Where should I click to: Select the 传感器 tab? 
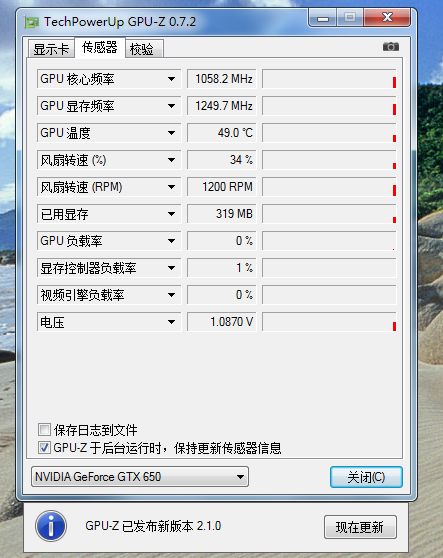tap(100, 47)
